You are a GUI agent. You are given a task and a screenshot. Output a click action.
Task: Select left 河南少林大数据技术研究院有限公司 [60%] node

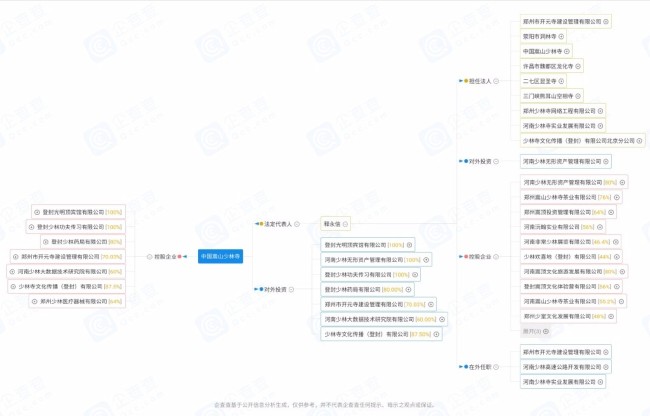(x=66, y=272)
